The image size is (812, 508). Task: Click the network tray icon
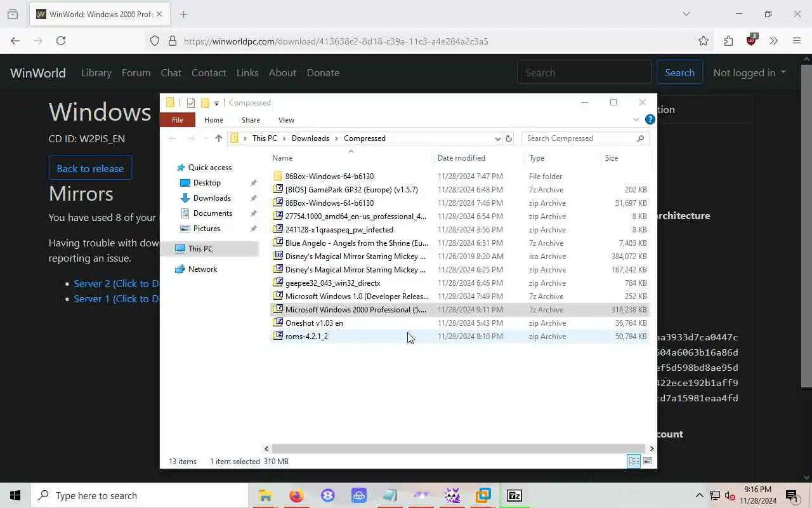pos(715,495)
